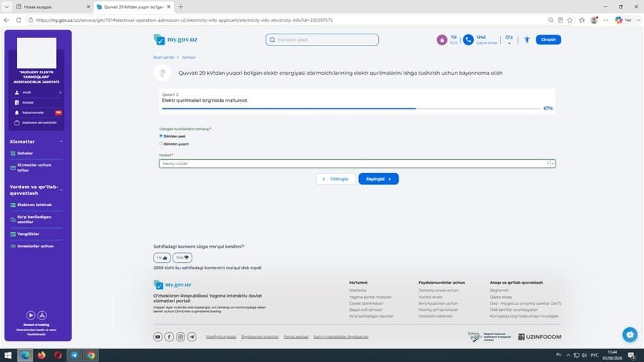
Task: Open browser settings three-dots menu
Action: (x=606, y=20)
